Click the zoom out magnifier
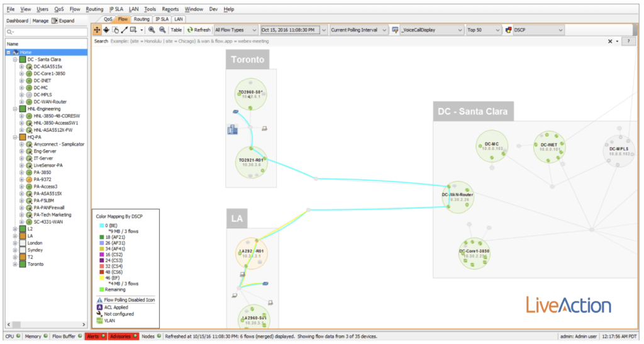 [162, 30]
